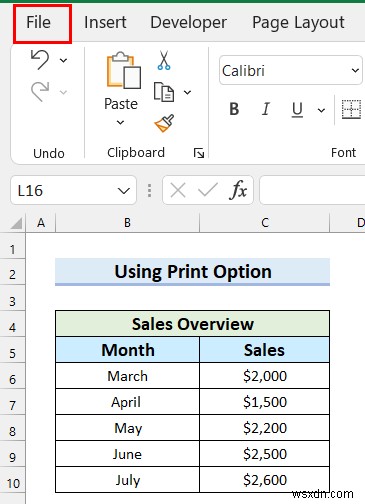365x504 pixels.
Task: Select the 'Month' header cell
Action: (x=128, y=350)
